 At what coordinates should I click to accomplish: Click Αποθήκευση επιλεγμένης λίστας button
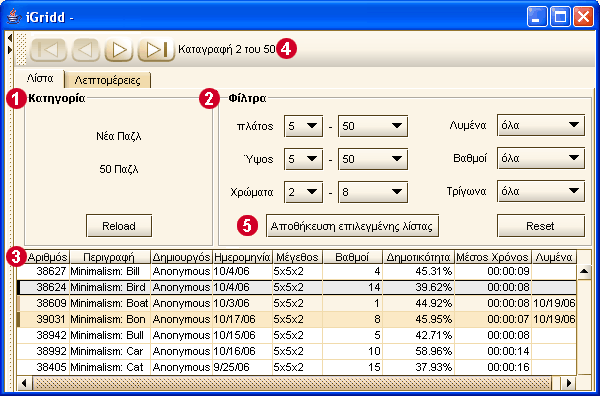[352, 226]
